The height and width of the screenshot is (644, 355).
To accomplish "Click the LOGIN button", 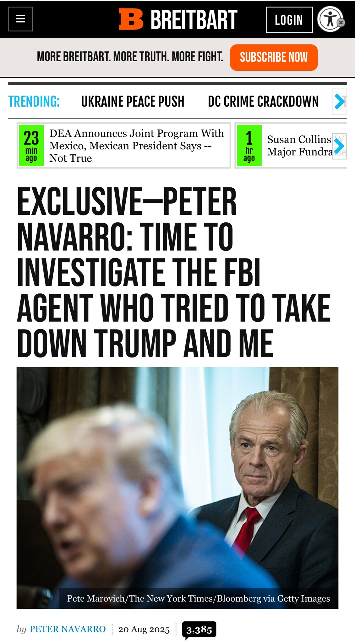I will pos(289,20).
